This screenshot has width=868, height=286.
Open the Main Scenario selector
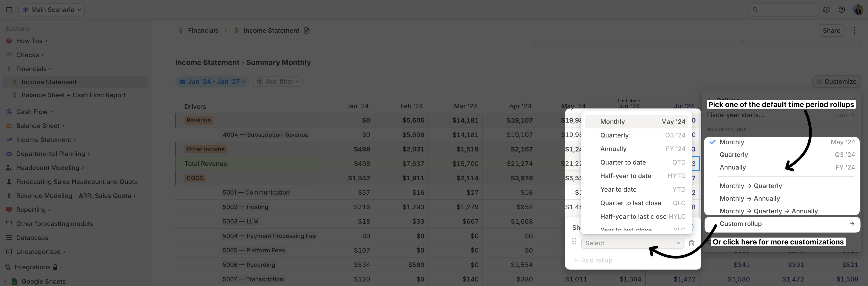point(51,9)
